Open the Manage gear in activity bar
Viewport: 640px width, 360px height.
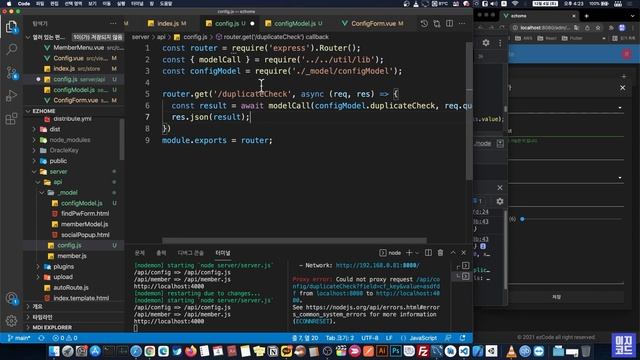pyautogui.click(x=11, y=321)
